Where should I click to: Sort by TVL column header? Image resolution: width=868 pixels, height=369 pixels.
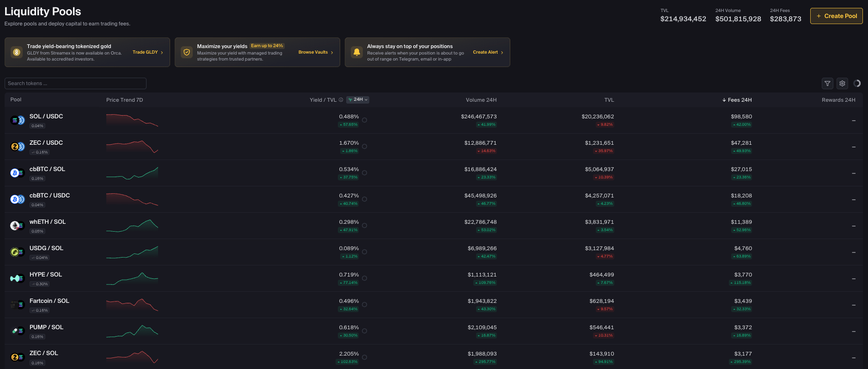[609, 100]
